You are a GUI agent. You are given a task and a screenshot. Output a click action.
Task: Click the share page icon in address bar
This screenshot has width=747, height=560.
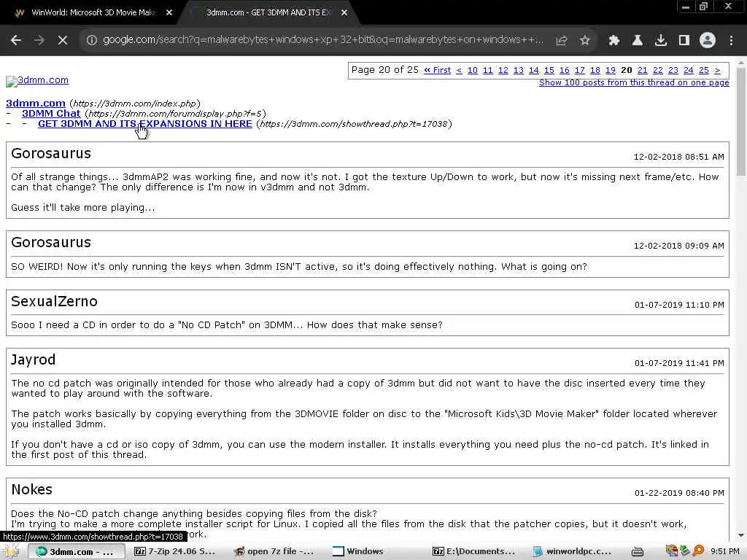point(562,41)
